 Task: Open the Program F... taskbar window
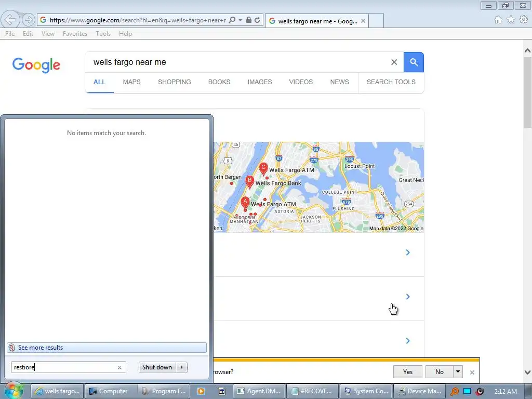click(164, 391)
